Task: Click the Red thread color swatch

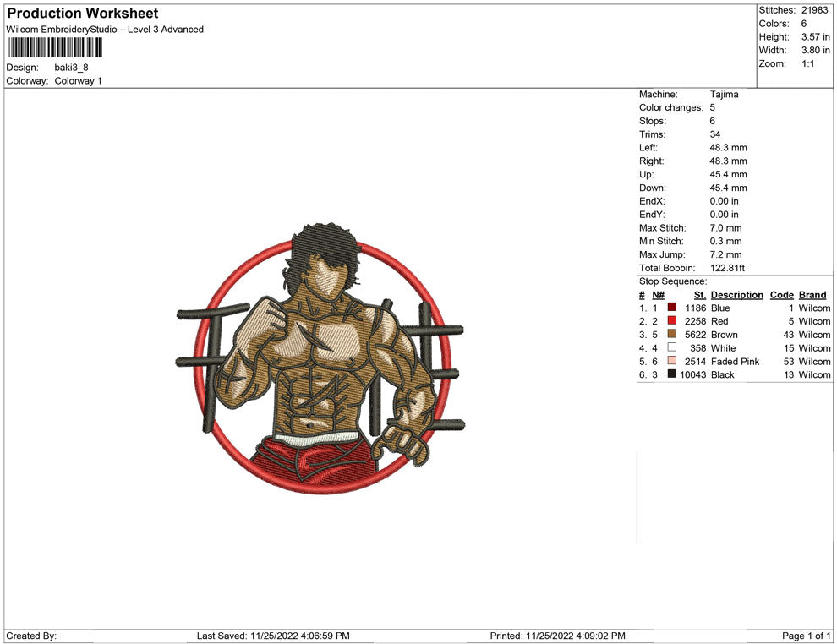Action: coord(672,320)
